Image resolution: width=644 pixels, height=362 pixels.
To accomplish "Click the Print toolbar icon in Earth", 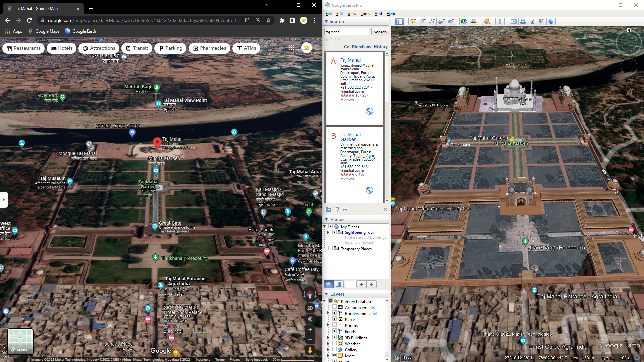I will point(523,21).
